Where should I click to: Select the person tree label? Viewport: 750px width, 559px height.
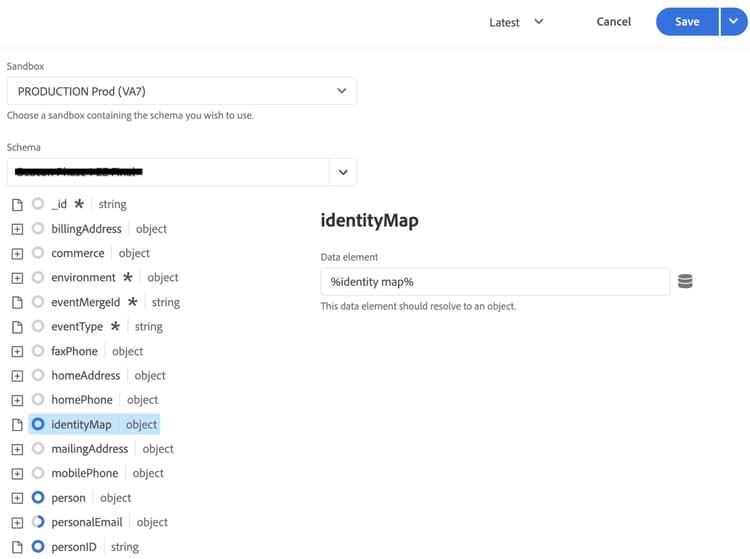click(x=68, y=498)
